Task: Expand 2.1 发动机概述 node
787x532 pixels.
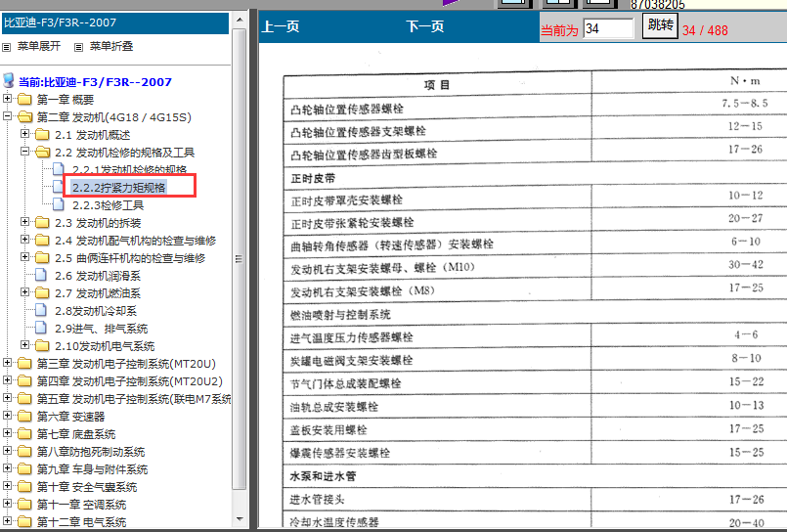Action: point(24,134)
